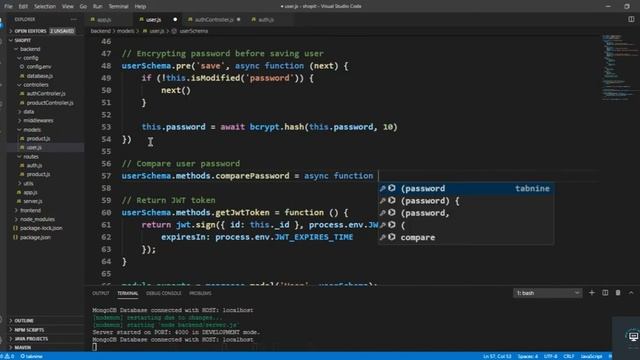Click the unsaved dot on the user.js tab
This screenshot has width=640, height=360.
[x=175, y=20]
